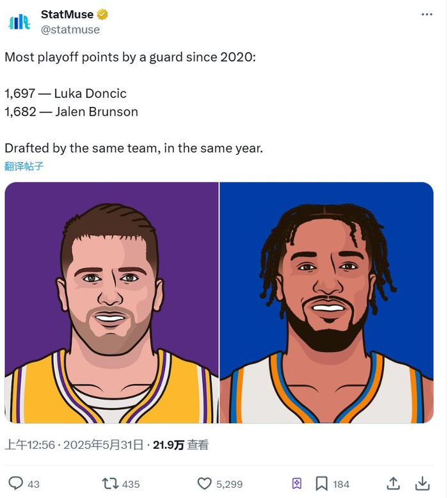The height and width of the screenshot is (498, 448).
Task: Click the reply speech bubble icon
Action: coord(16,483)
